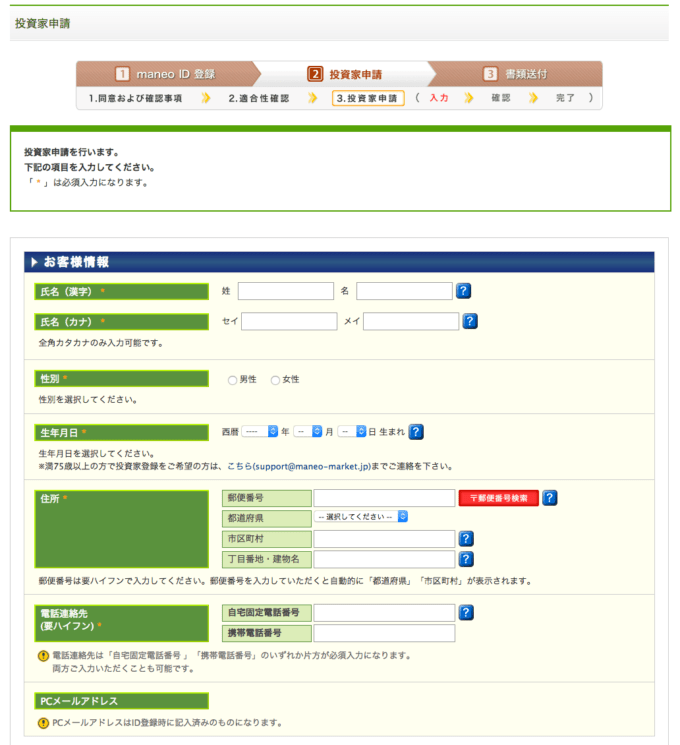Click help icon beside 市区町村 field
The height and width of the screenshot is (745, 680).
pyautogui.click(x=466, y=539)
